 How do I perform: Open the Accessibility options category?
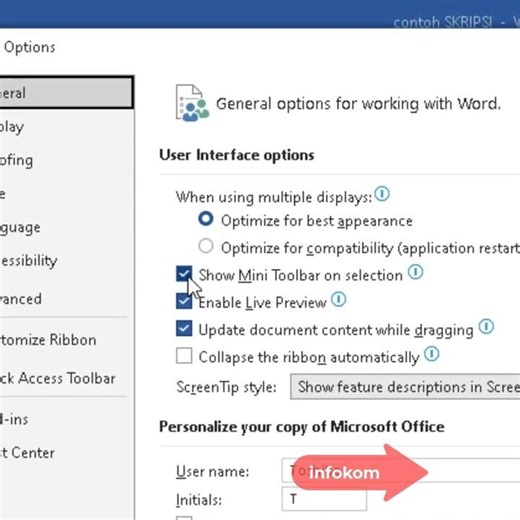(x=66, y=261)
